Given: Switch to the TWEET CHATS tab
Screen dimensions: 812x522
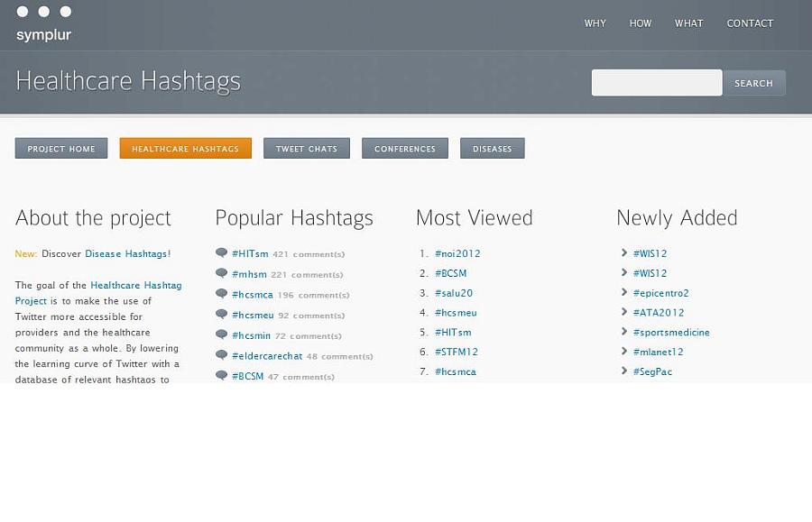Looking at the screenshot, I should pos(306,148).
